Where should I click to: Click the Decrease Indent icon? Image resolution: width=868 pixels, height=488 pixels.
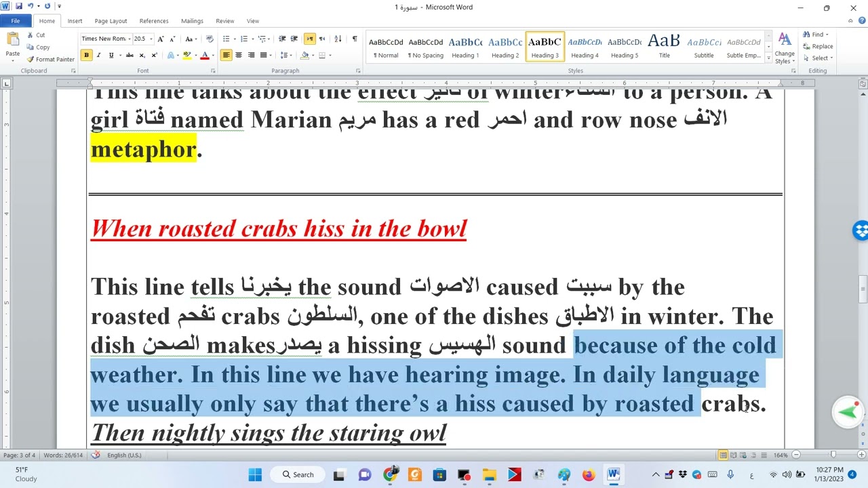[x=283, y=39]
